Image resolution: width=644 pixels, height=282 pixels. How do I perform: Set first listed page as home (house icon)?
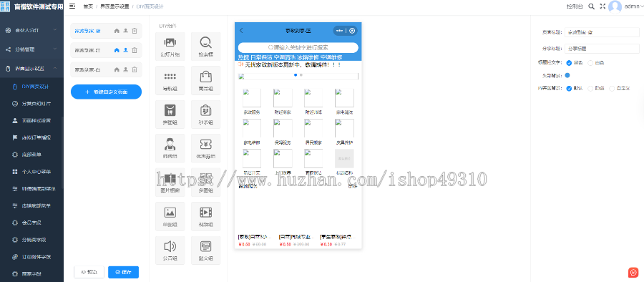(x=117, y=31)
